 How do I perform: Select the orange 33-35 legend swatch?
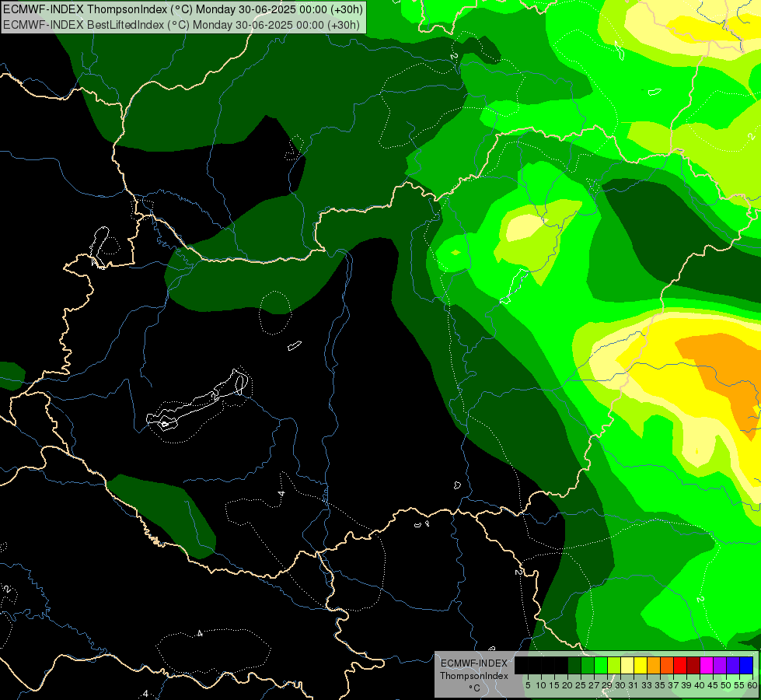(654, 665)
